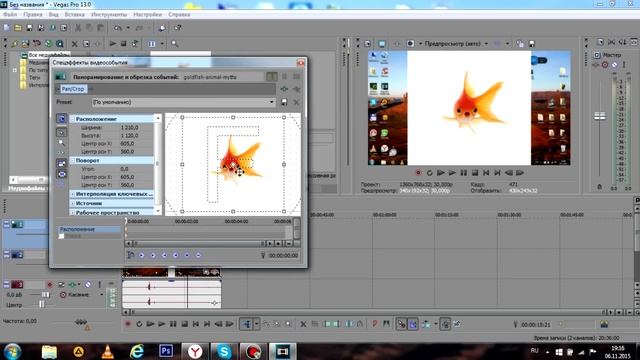This screenshot has width=640, height=360.
Task: Expand Рабочее пространство group
Action: (73, 213)
